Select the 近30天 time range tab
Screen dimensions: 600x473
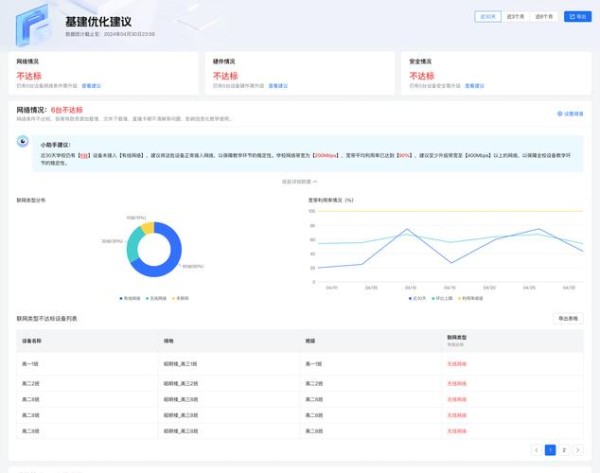488,16
